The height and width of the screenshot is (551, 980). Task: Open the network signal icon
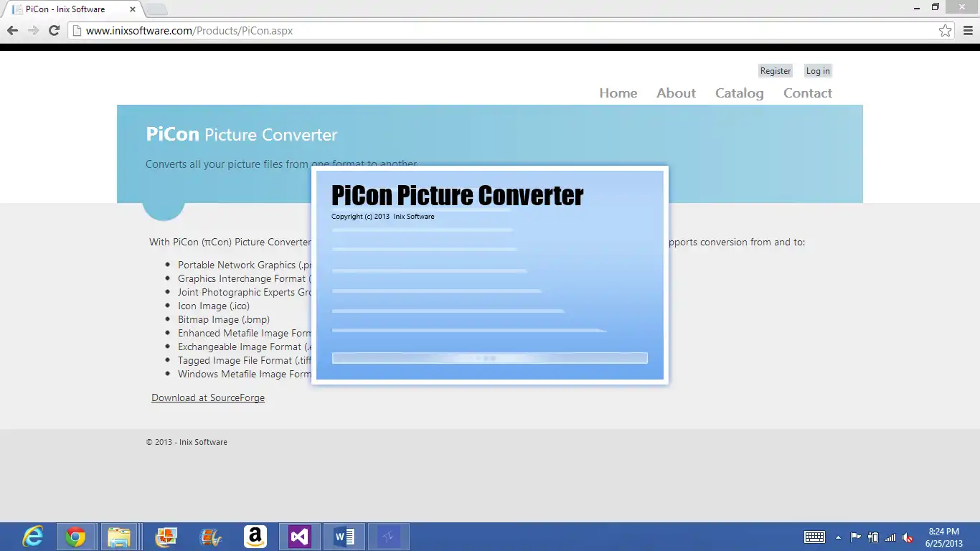coord(890,537)
